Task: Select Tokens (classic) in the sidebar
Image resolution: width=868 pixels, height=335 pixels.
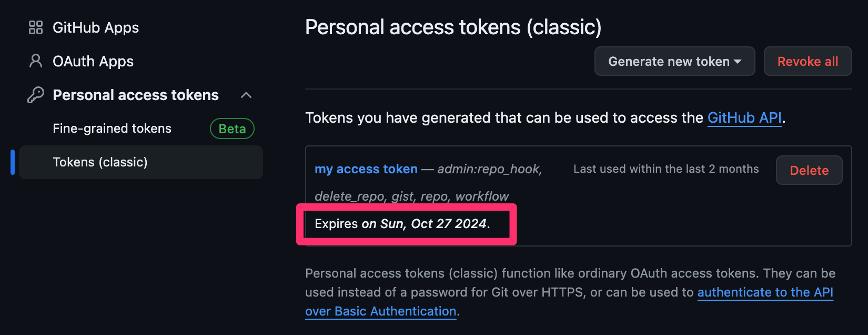Action: click(100, 162)
